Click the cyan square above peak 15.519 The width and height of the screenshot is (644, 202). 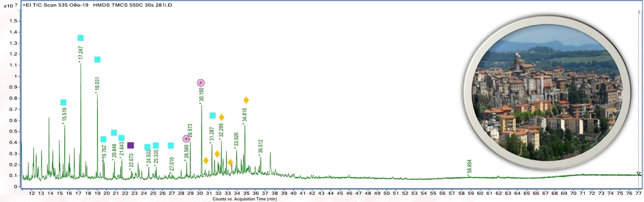point(63,103)
